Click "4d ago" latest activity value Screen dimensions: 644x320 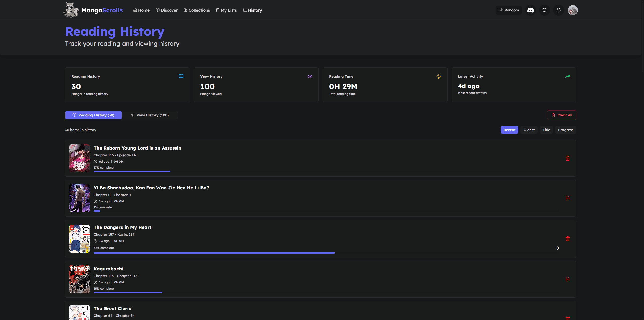click(x=469, y=86)
